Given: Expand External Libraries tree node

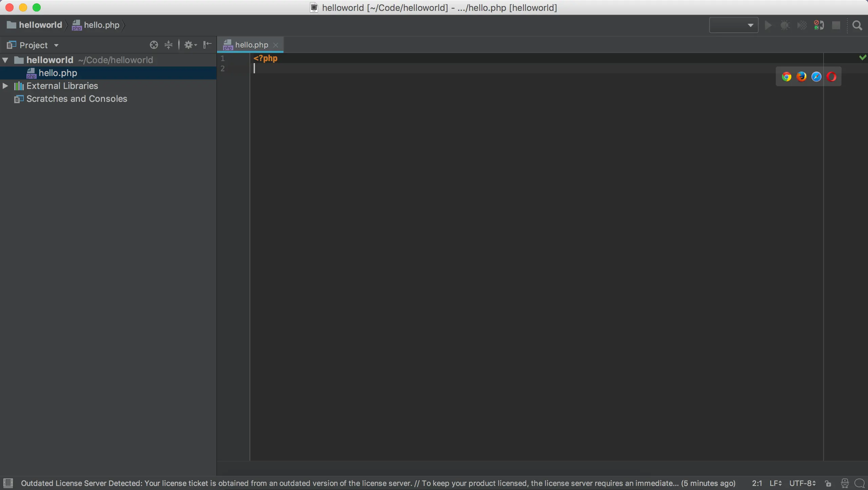Looking at the screenshot, I should point(5,86).
